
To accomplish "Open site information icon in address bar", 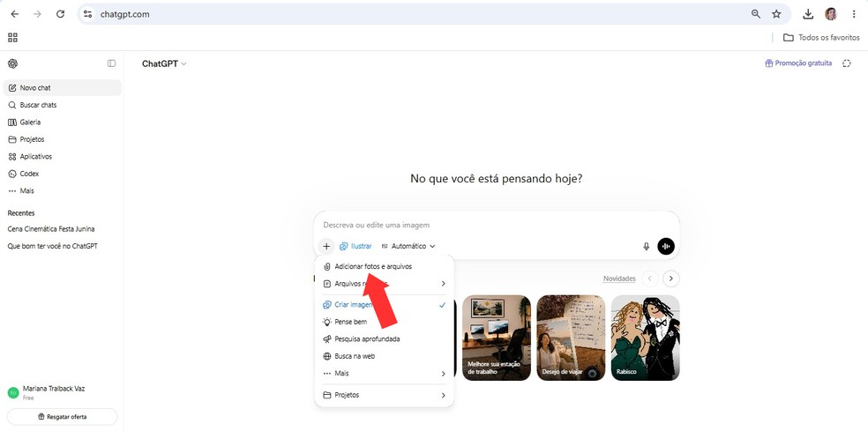I will [87, 14].
